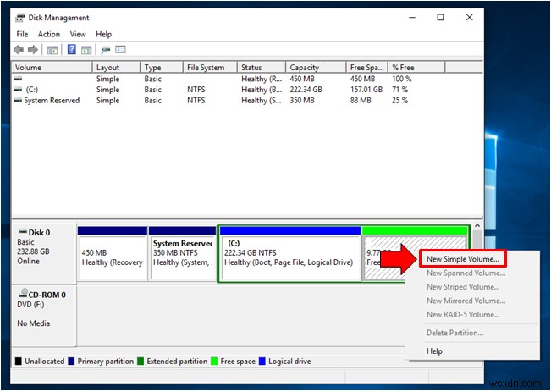Sort by the Type column header

coord(162,67)
